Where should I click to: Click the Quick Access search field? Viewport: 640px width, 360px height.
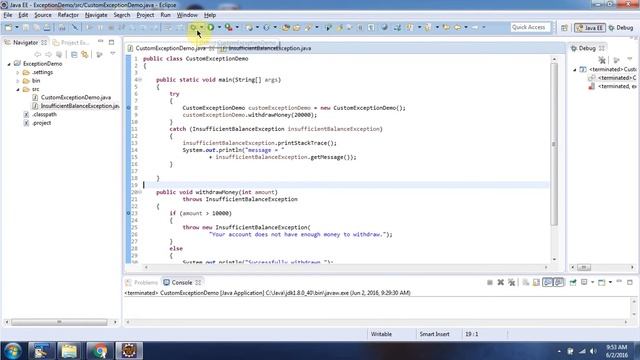coord(531,27)
